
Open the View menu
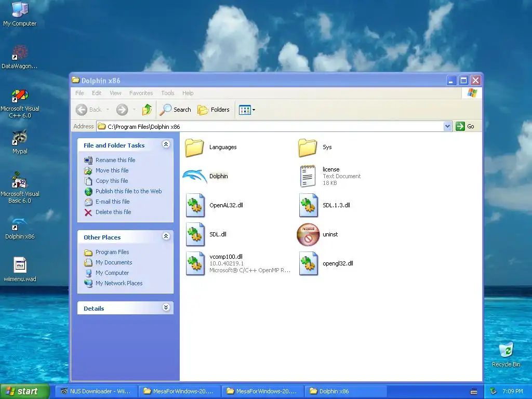pos(115,93)
